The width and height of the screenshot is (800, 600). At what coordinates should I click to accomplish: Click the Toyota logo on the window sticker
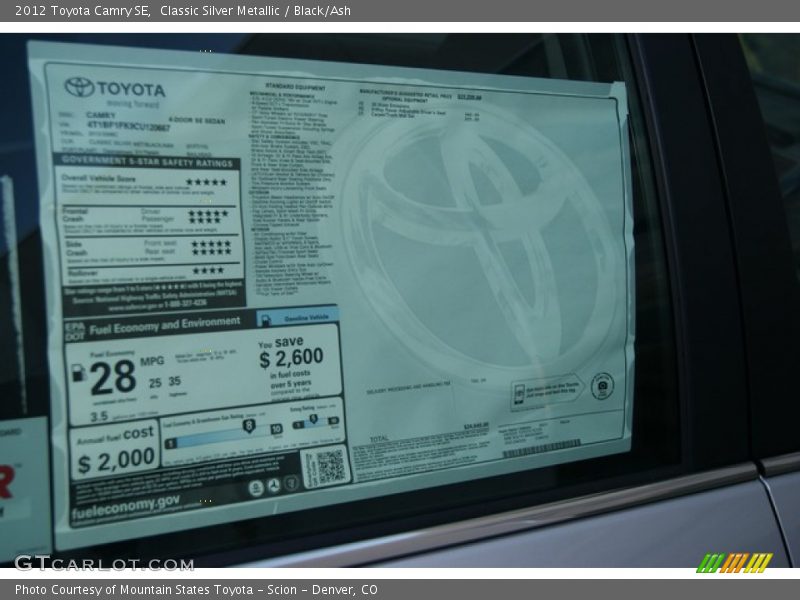coord(80,88)
